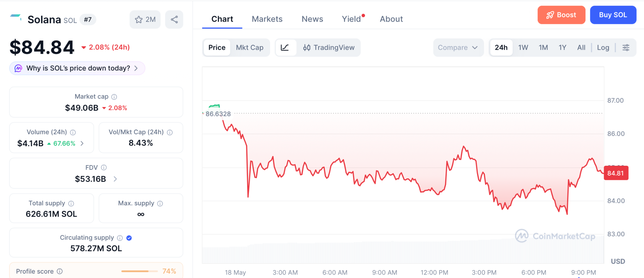Click the Profile score progress bar
Screen dimensions: 644x278
click(139, 271)
